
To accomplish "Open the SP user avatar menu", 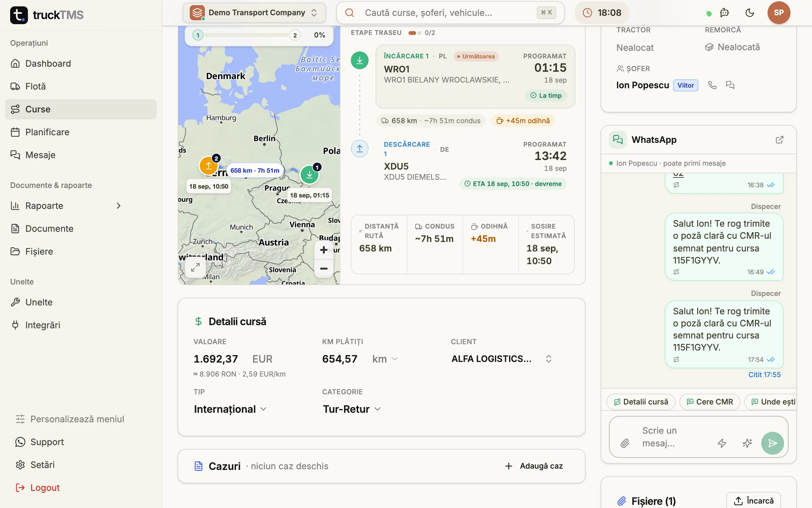I will pos(779,13).
